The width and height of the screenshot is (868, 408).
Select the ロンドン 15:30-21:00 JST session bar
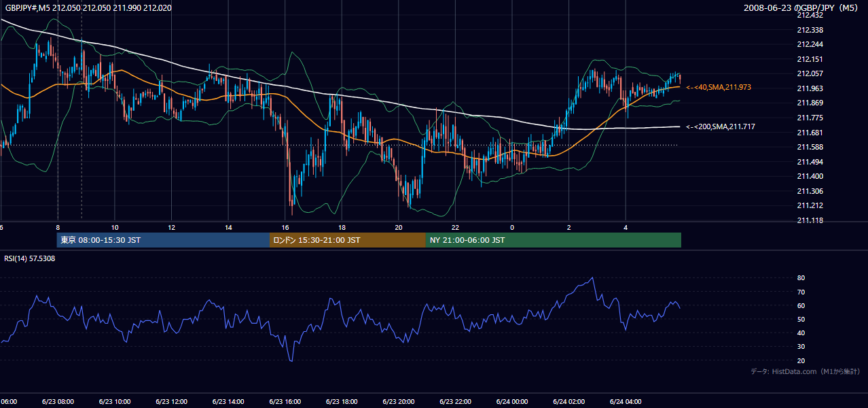point(348,240)
